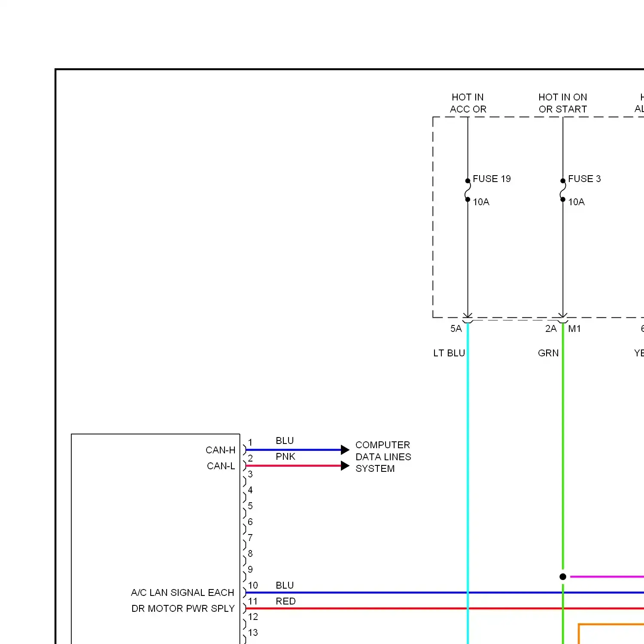Click pin number 6 on the connector

(250, 522)
